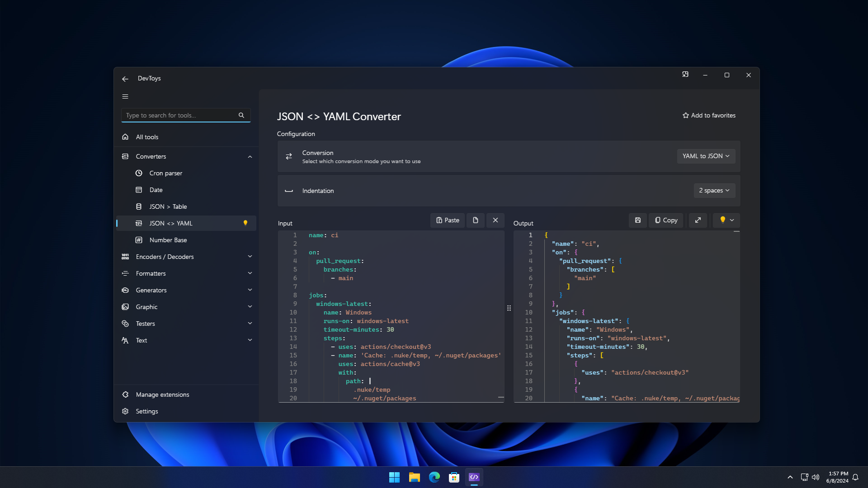Expand the Graphic group
The height and width of the screenshot is (488, 868).
click(186, 307)
